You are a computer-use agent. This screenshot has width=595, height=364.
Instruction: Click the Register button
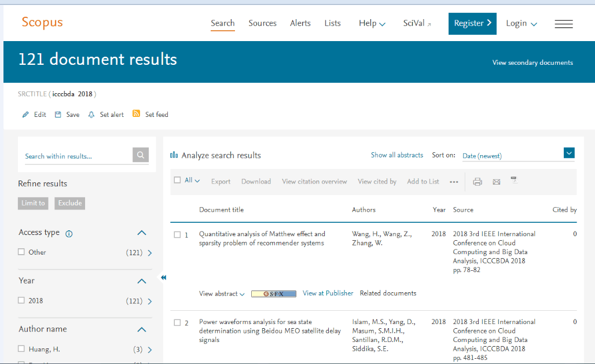click(x=472, y=24)
